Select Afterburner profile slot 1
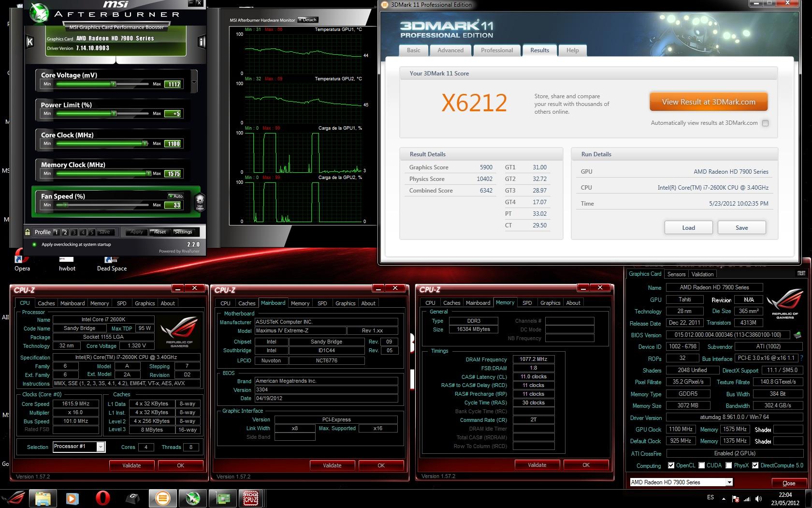 56,232
